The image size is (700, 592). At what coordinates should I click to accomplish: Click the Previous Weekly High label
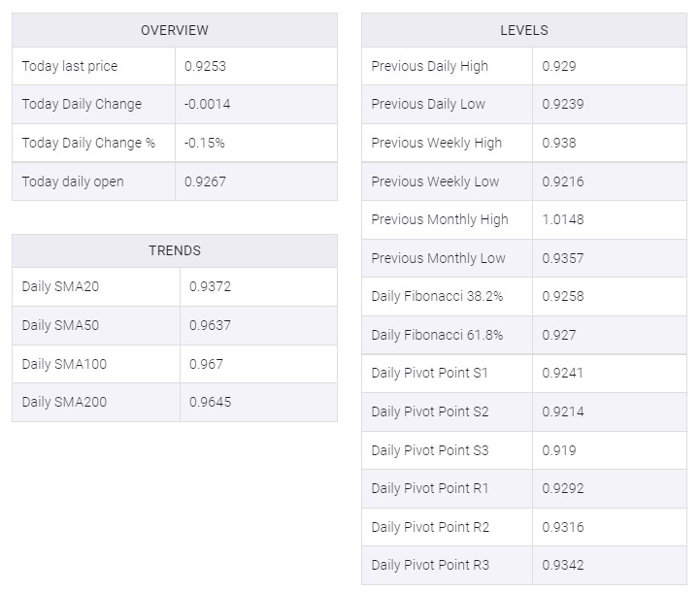436,143
